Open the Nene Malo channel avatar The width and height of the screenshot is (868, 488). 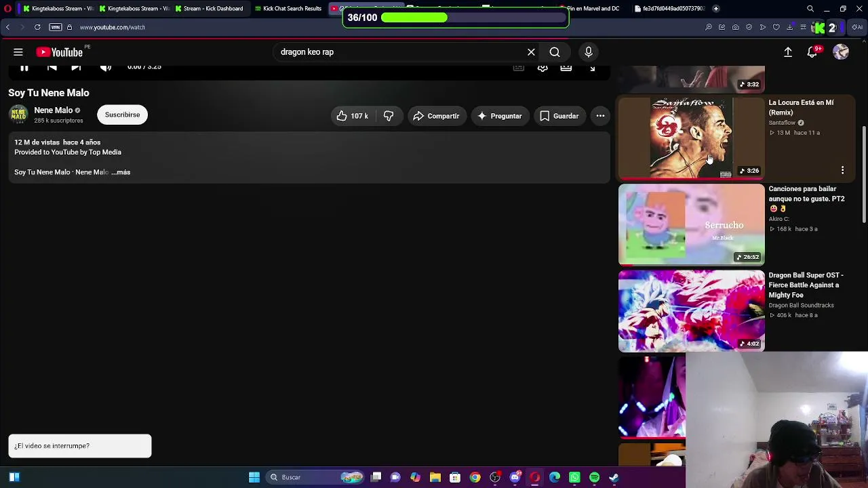click(x=18, y=115)
